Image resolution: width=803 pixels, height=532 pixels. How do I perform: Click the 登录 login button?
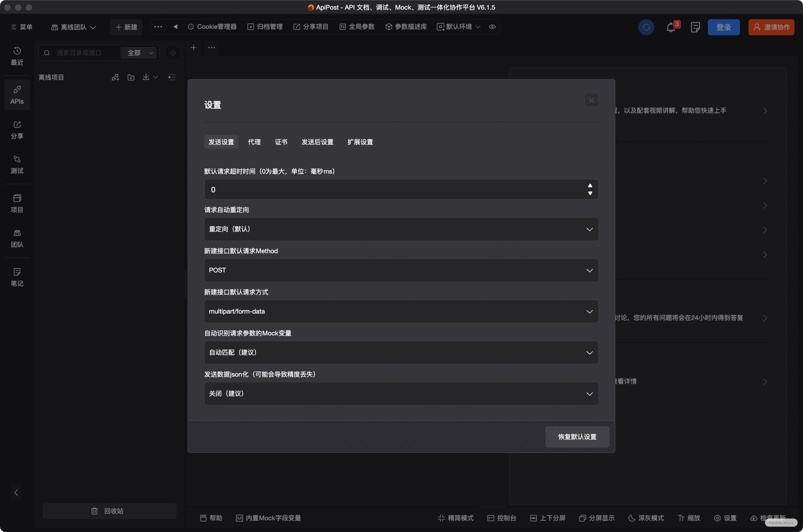724,27
